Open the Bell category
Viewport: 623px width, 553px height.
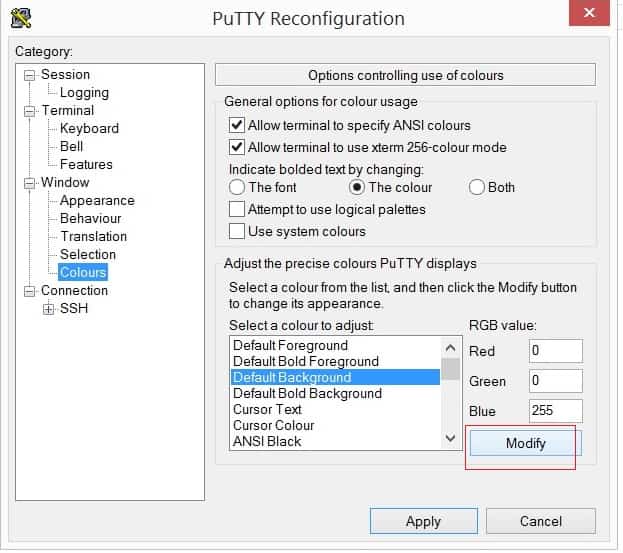72,147
